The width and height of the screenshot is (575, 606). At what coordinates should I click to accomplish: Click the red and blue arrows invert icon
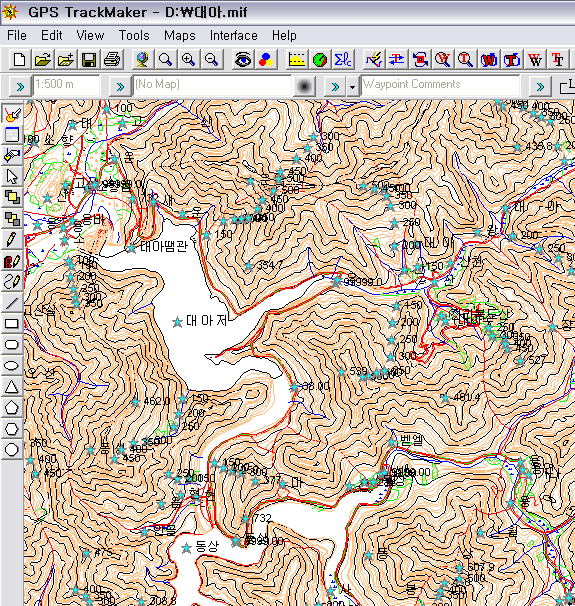[x=397, y=60]
